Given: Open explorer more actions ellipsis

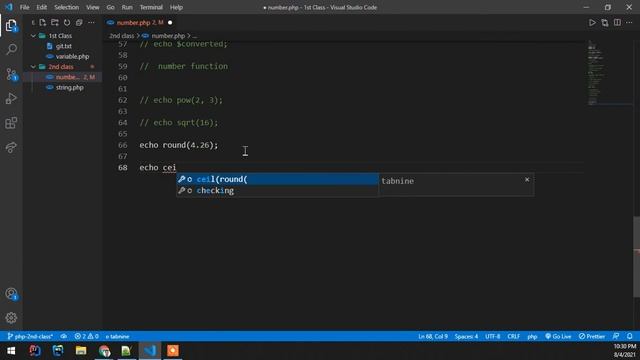Looking at the screenshot, I should [x=91, y=22].
